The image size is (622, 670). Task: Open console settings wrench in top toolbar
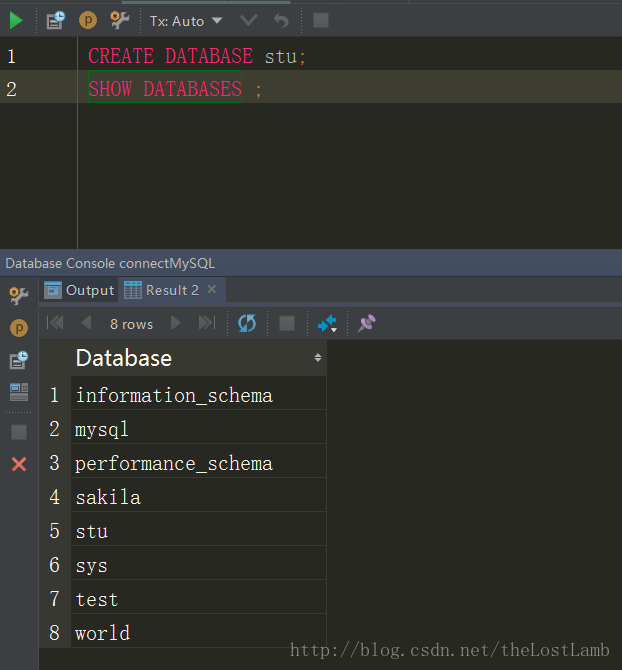120,20
